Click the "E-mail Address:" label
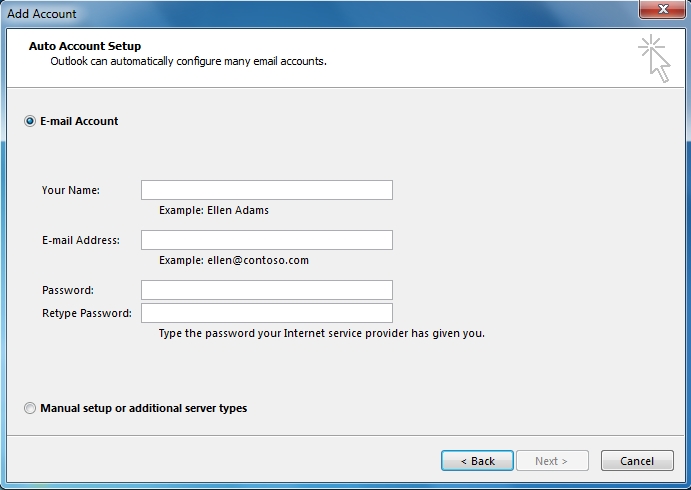The width and height of the screenshot is (691, 490). tap(81, 240)
